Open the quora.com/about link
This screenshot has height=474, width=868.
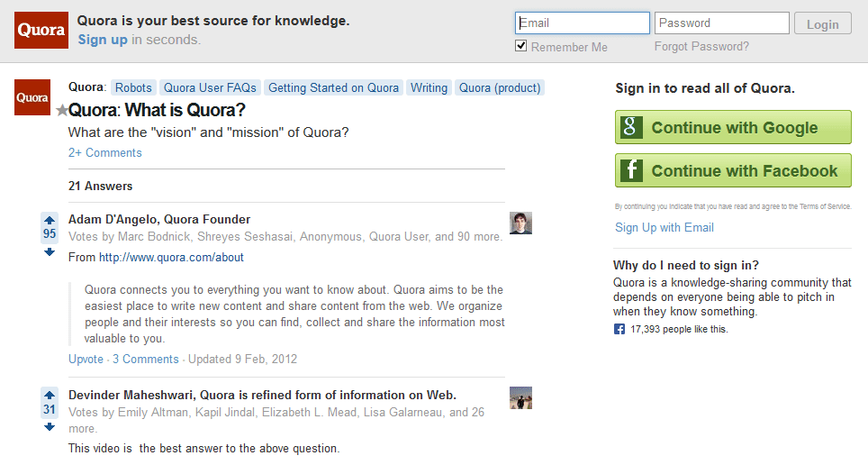pos(171,258)
